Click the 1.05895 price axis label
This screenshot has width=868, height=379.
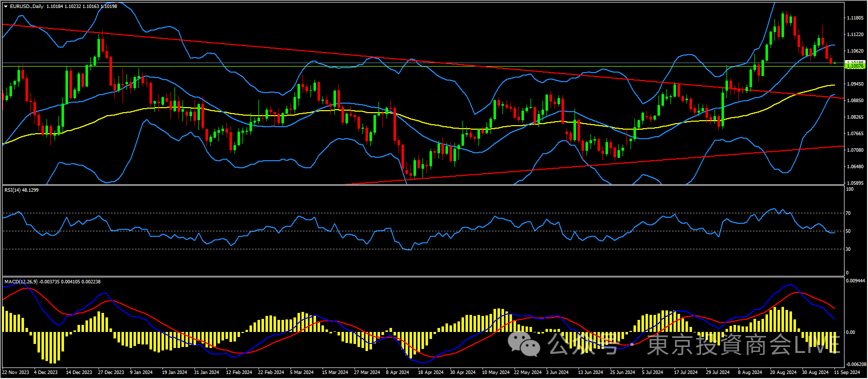pos(855,183)
